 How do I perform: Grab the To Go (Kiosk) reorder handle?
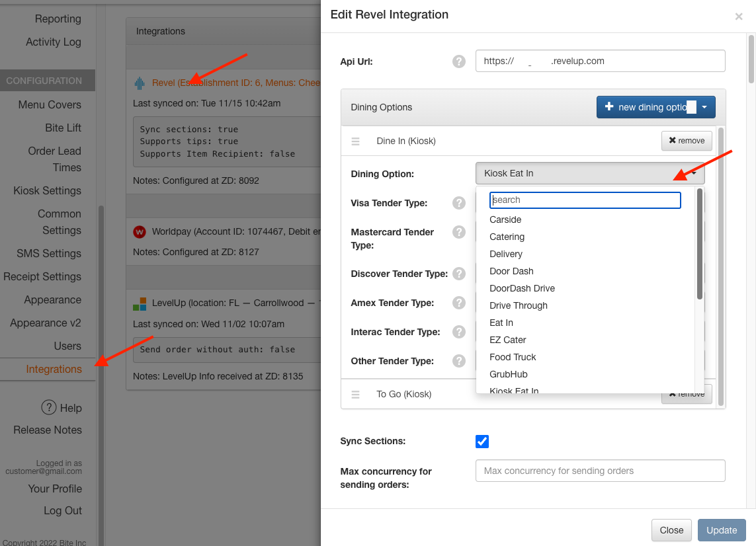coord(355,395)
